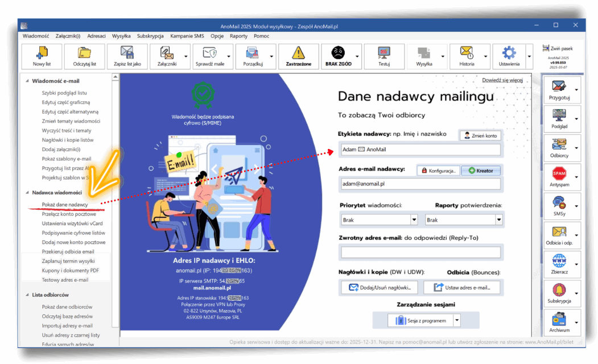Click the Sprawdź maile toolbar icon
Screen dimensions: 598x364
click(210, 56)
